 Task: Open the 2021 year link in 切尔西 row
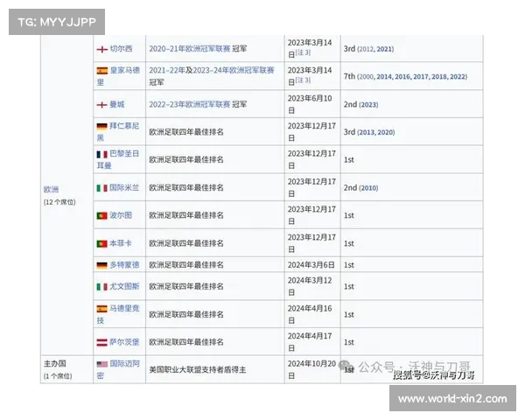pyautogui.click(x=384, y=49)
